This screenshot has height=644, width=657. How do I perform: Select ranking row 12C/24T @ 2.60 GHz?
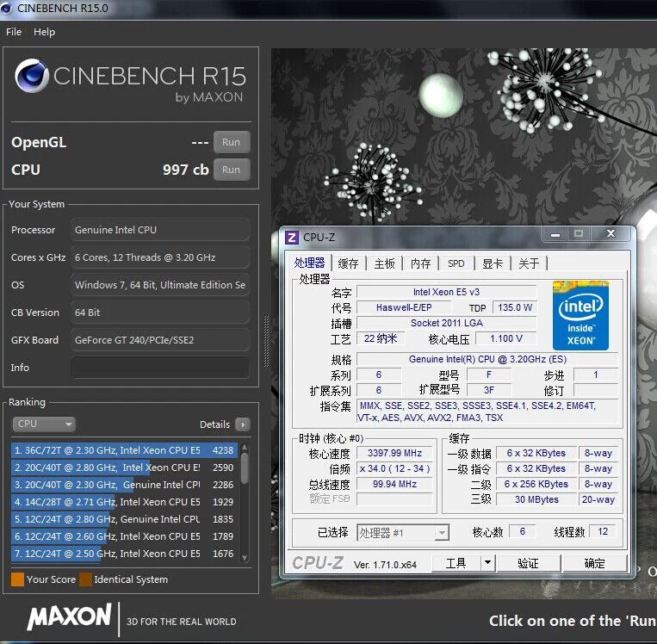pos(124,536)
